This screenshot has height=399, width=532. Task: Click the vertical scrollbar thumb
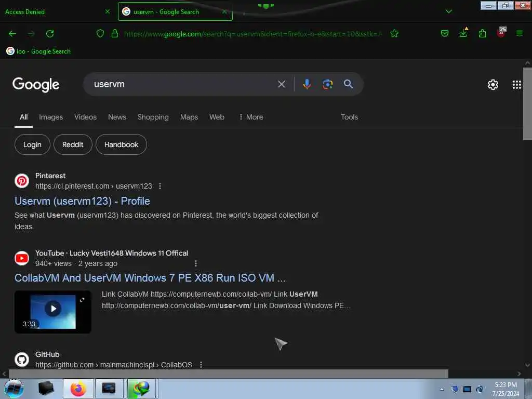click(527, 103)
